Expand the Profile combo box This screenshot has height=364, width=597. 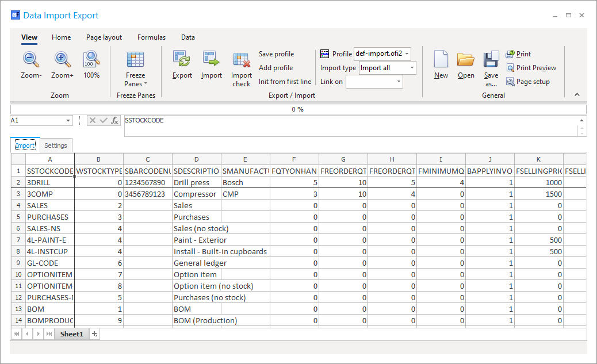[x=407, y=54]
